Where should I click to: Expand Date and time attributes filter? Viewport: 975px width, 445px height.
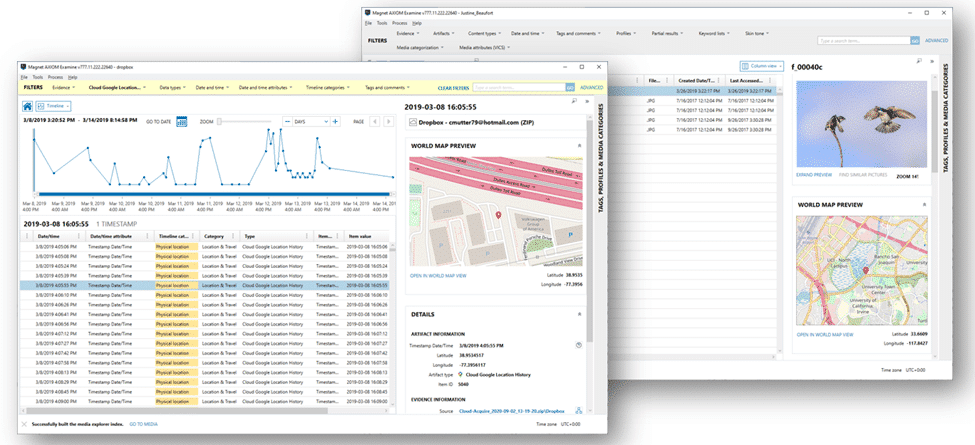(x=266, y=88)
